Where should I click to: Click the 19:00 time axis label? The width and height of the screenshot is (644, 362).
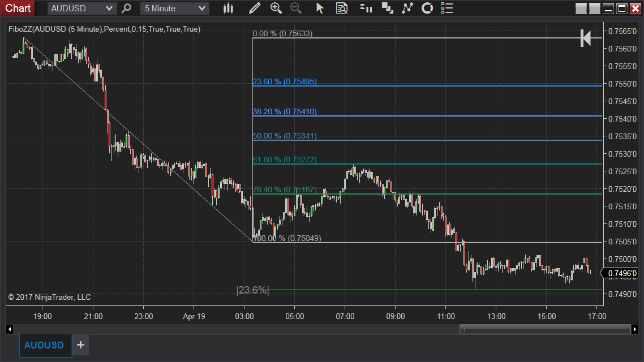(x=42, y=316)
